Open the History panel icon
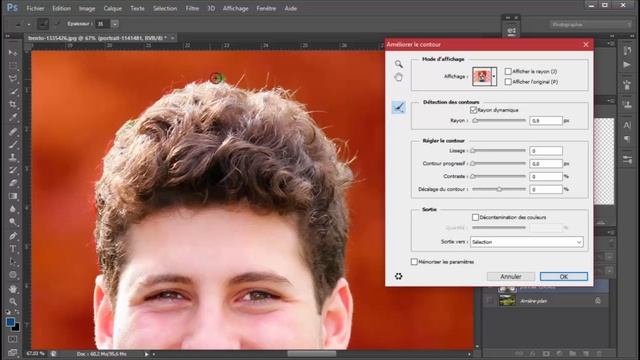Image resolution: width=640 pixels, height=360 pixels. click(627, 51)
